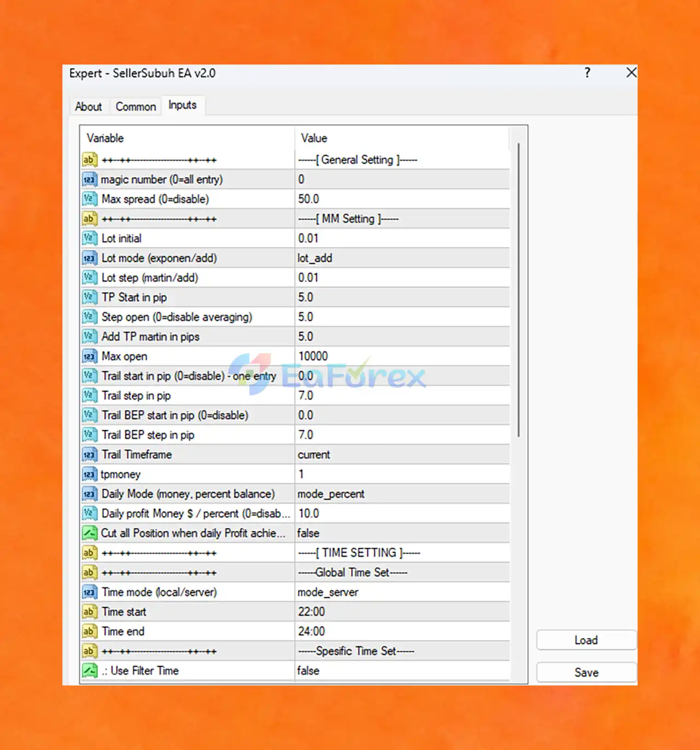700x750 pixels.
Task: Switch to the About tab
Action: click(x=89, y=107)
